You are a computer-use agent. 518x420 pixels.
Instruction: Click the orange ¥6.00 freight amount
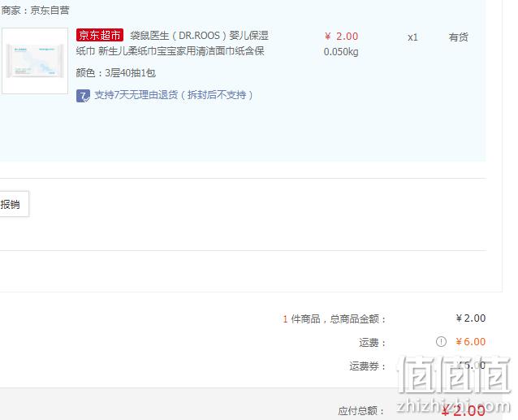[x=470, y=342]
